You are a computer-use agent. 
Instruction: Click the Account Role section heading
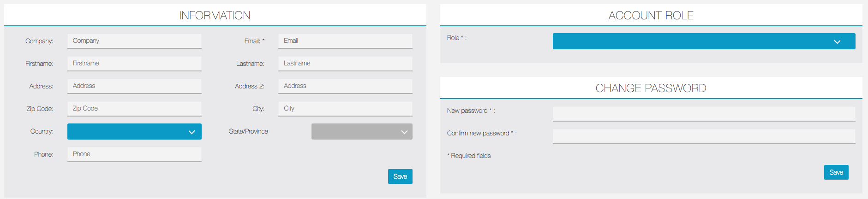(651, 16)
